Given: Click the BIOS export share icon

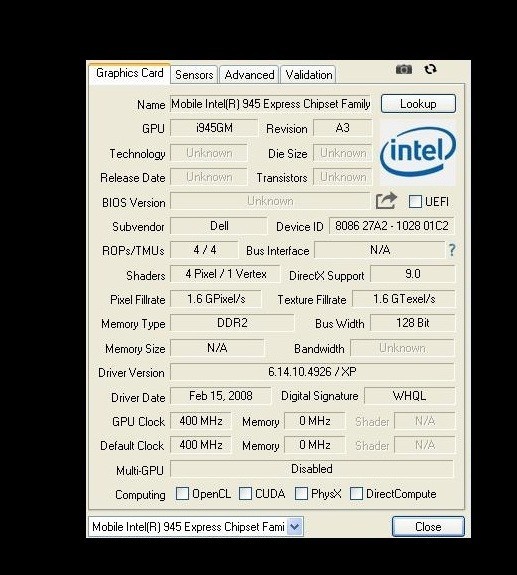Looking at the screenshot, I should click(386, 201).
